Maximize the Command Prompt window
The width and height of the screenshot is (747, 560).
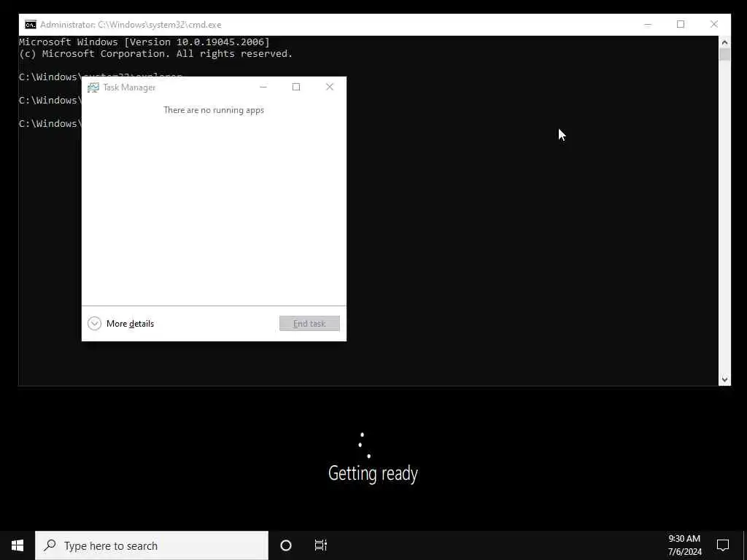click(x=681, y=25)
